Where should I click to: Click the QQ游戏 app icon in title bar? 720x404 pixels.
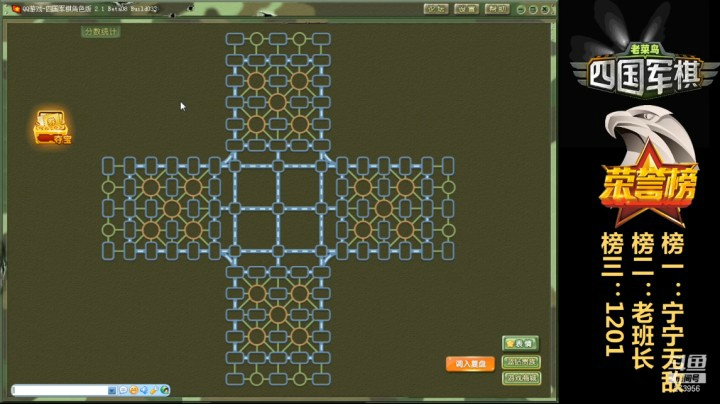[x=16, y=9]
